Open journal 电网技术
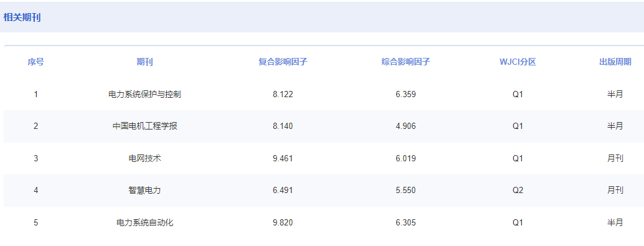This screenshot has height=246, width=644. [x=144, y=159]
